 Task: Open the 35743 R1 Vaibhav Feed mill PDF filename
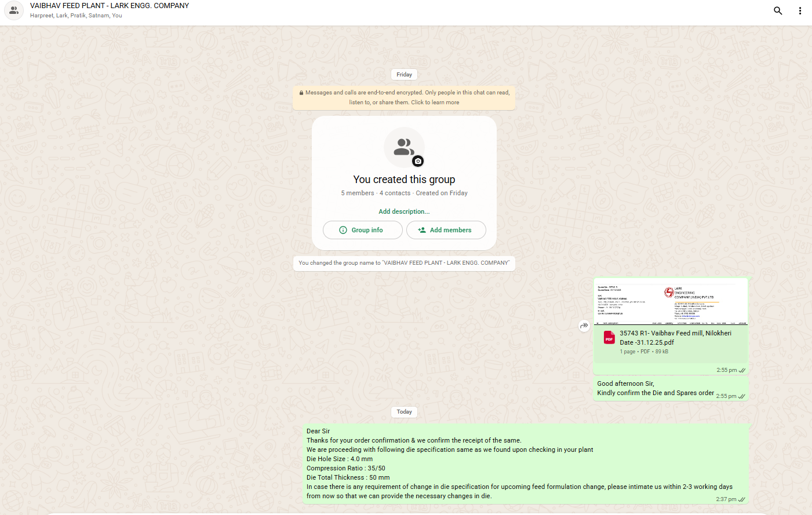tap(675, 338)
